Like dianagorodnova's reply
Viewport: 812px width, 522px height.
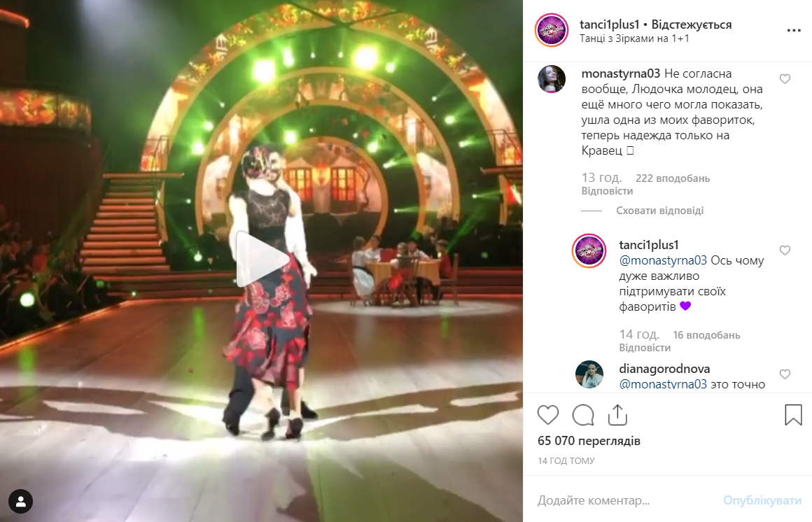pyautogui.click(x=785, y=374)
